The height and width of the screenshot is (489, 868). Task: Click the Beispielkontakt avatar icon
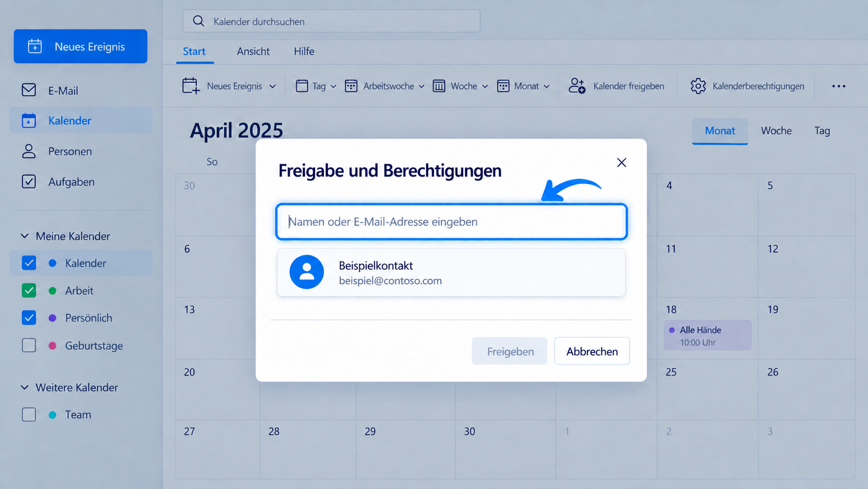click(x=307, y=272)
